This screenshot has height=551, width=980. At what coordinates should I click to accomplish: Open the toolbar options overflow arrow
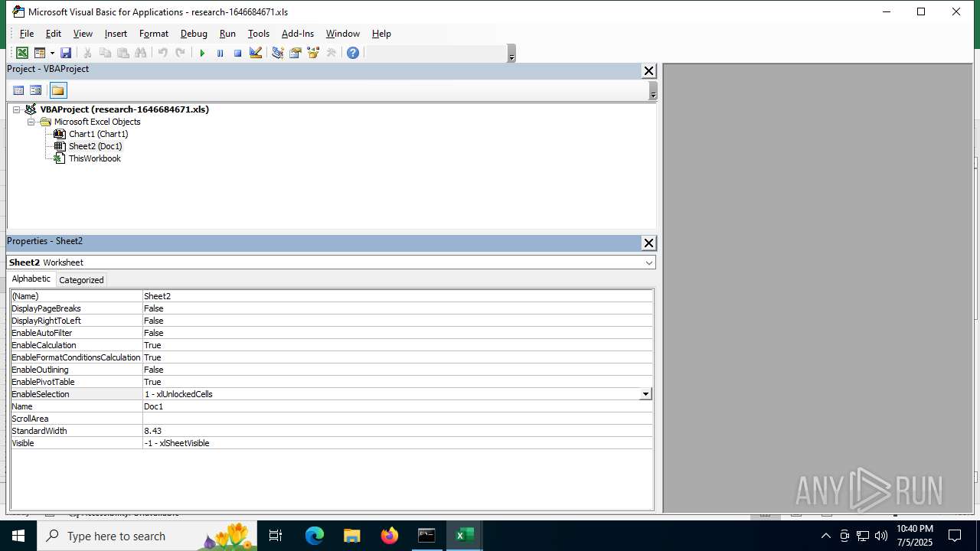pos(511,54)
